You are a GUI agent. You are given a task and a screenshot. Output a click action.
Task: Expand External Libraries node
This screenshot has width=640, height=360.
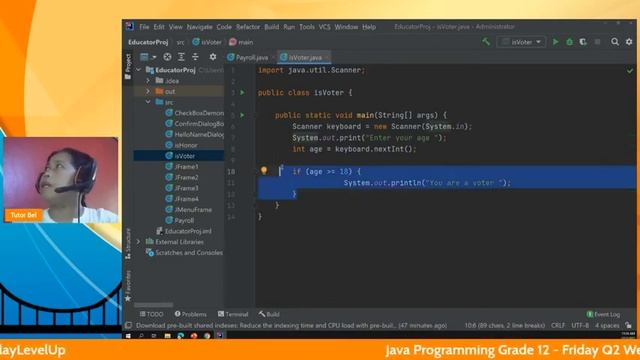[139, 242]
